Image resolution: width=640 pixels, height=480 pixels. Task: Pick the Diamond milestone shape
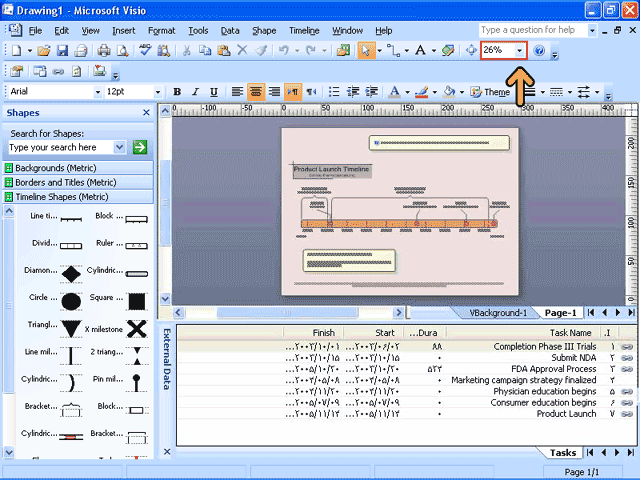tap(70, 272)
